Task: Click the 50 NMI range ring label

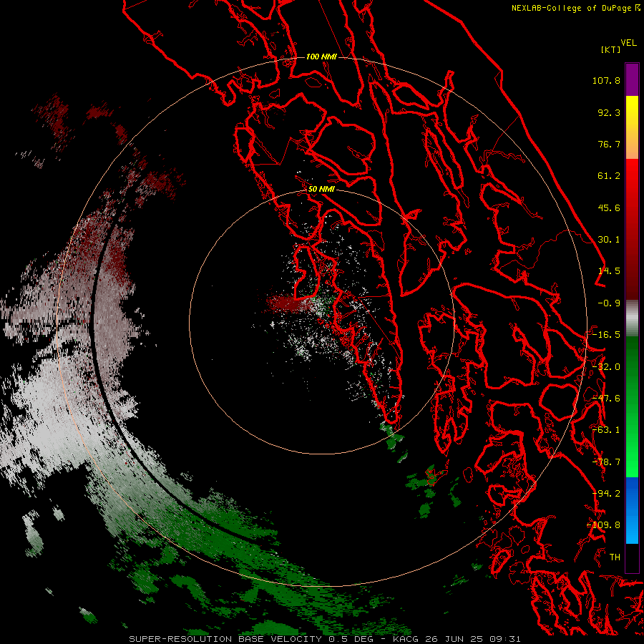Action: click(x=321, y=190)
